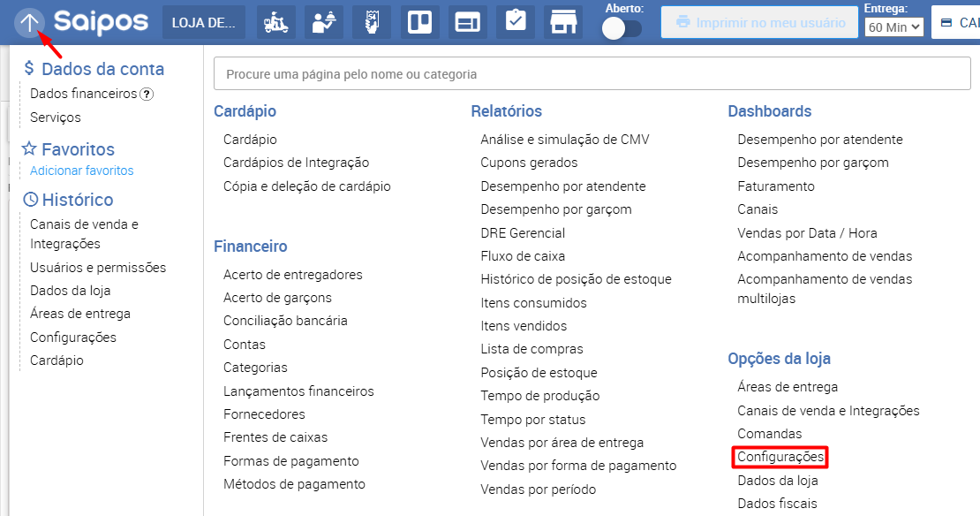Click the storefront shop icon
Screen dimensions: 980x516
(562, 22)
